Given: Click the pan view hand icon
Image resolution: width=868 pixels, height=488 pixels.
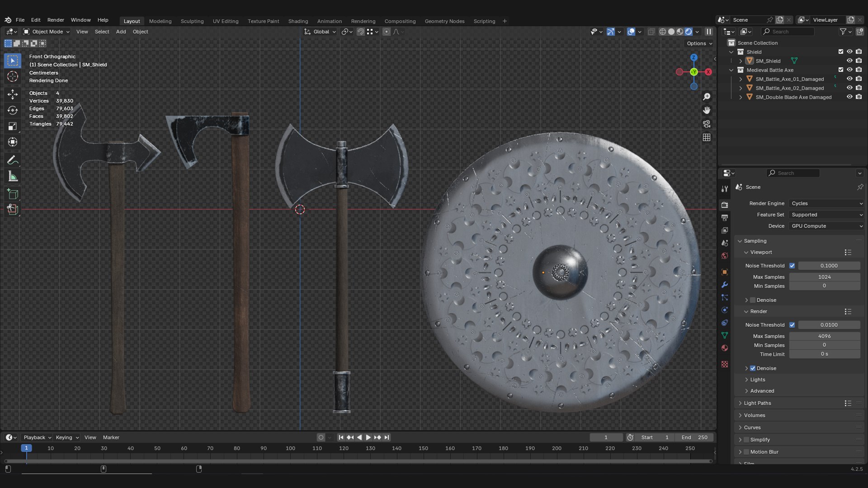Looking at the screenshot, I should tap(707, 110).
